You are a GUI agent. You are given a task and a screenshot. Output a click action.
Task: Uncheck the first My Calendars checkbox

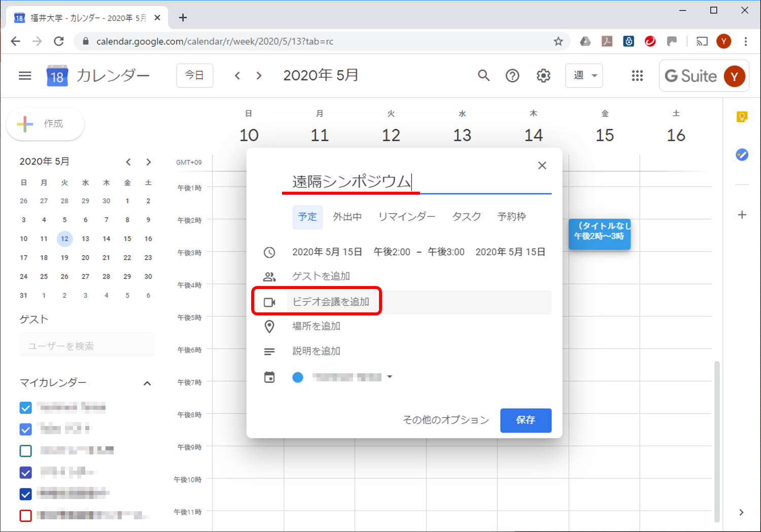(x=25, y=408)
